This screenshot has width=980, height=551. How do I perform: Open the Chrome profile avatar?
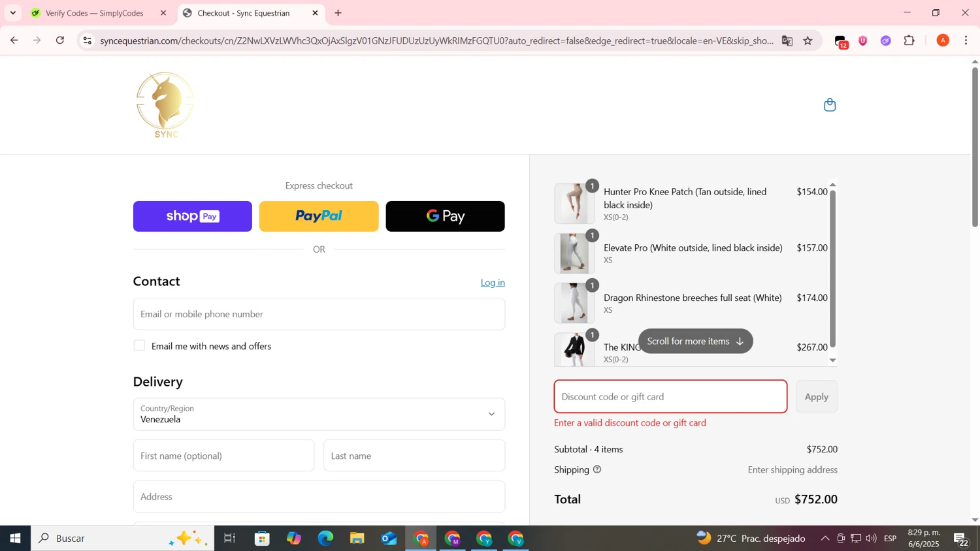coord(943,40)
